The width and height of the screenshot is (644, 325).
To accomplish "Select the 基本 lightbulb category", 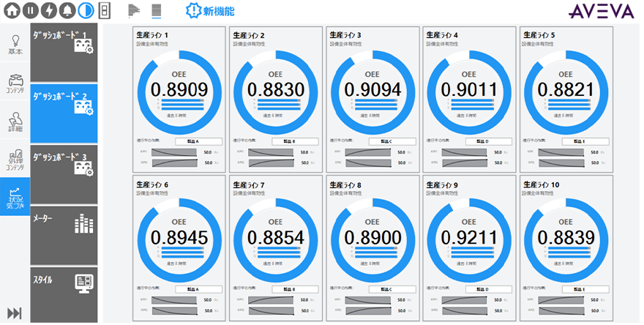I will click(15, 45).
